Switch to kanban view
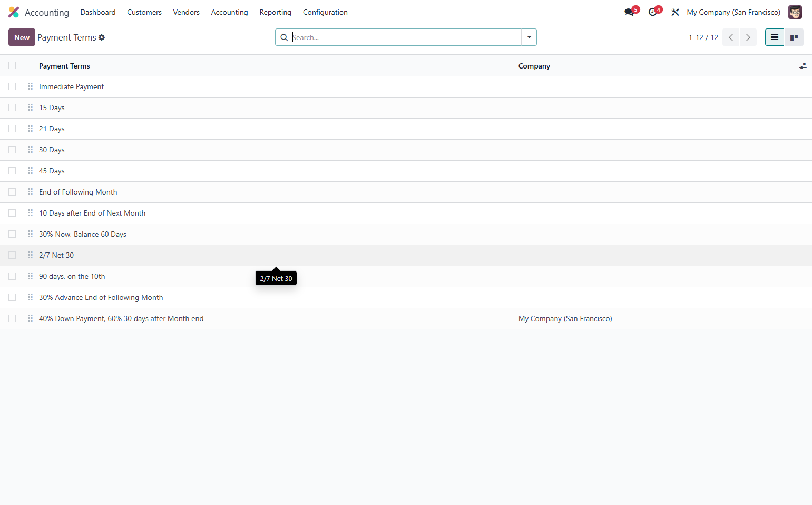 point(794,37)
